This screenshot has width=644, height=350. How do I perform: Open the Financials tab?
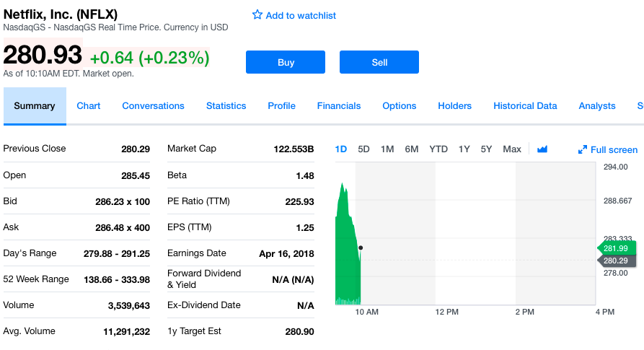[338, 106]
